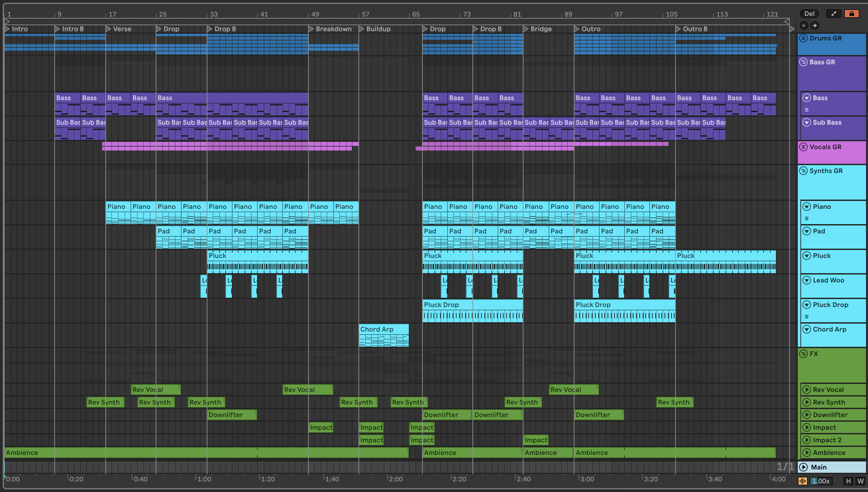Click the Main track play icon

tap(803, 467)
